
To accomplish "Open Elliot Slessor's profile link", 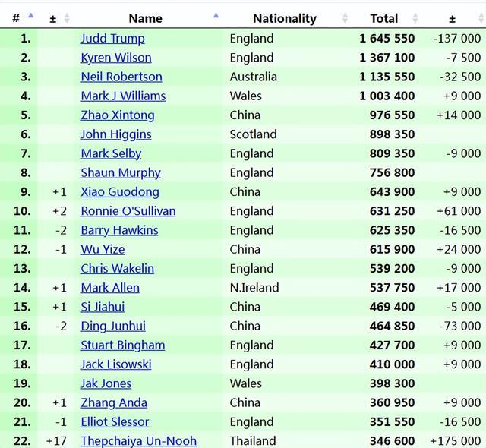I will pos(115,421).
